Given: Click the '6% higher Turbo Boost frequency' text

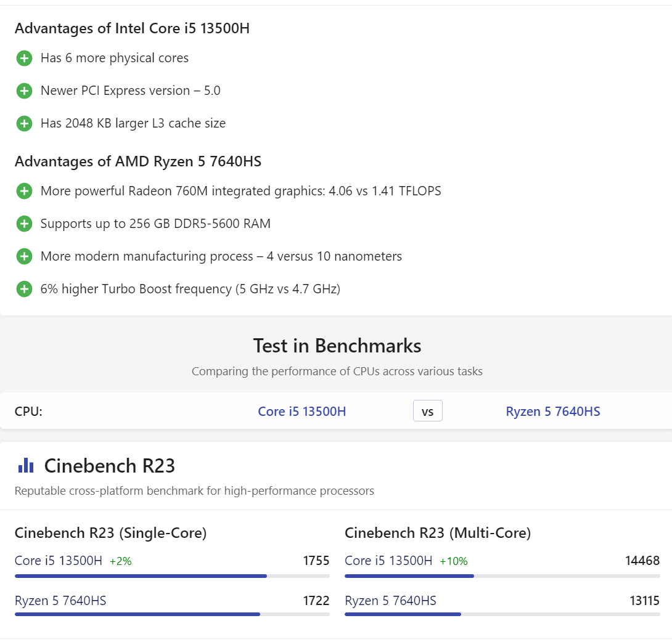Looking at the screenshot, I should click(x=191, y=289).
